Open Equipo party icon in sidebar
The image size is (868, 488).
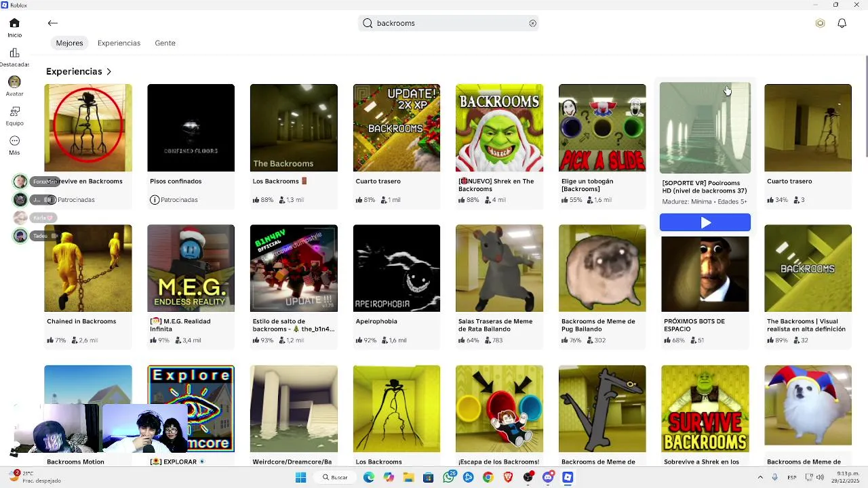[x=14, y=111]
